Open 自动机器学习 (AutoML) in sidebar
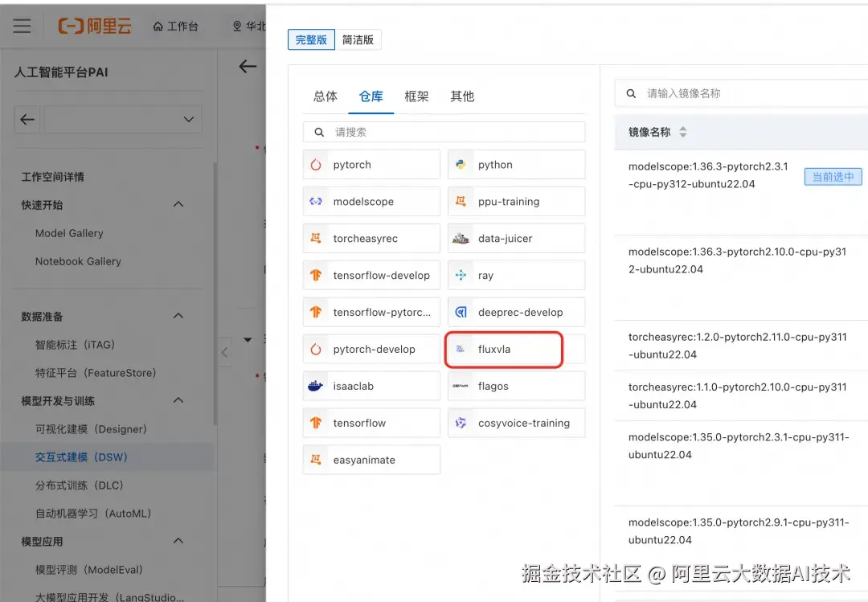This screenshot has width=868, height=602. [93, 514]
